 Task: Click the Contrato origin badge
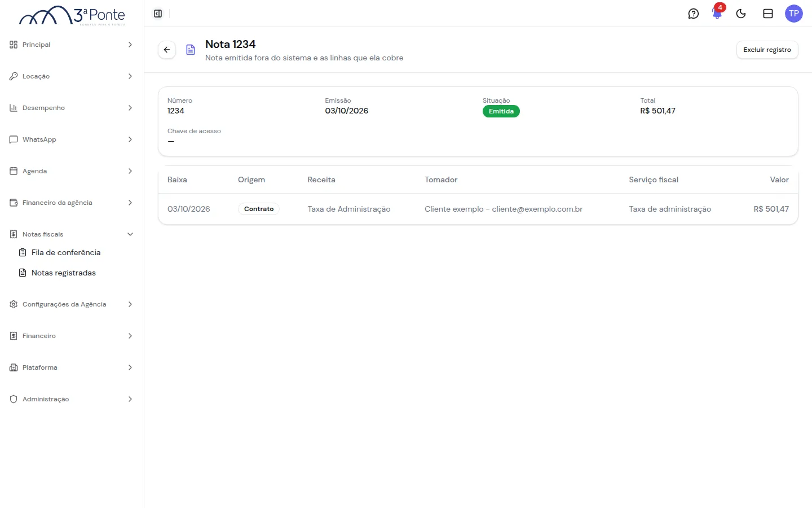(259, 209)
